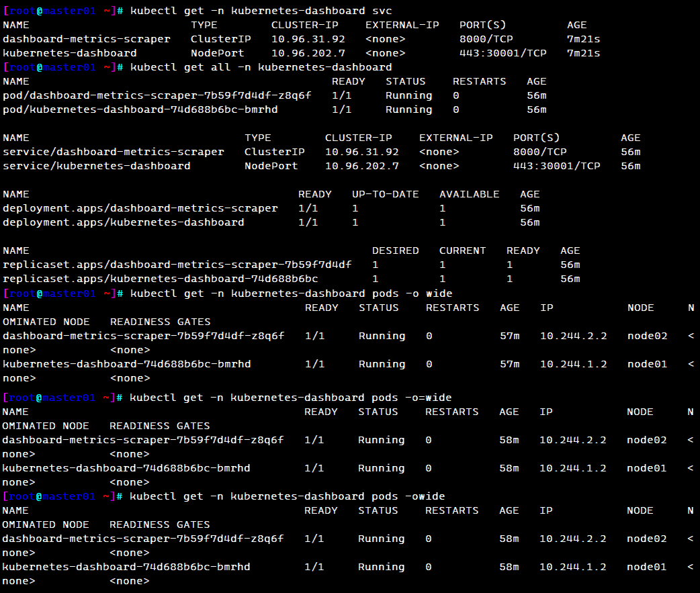Select 'deployment.apps/dashboard-metrics-scraper' row name

140,208
